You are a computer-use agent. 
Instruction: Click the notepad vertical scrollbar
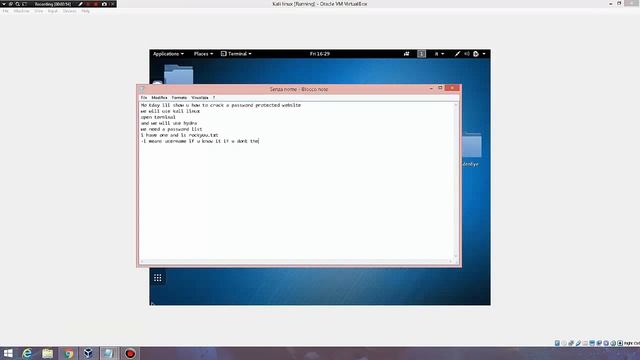pos(456,180)
